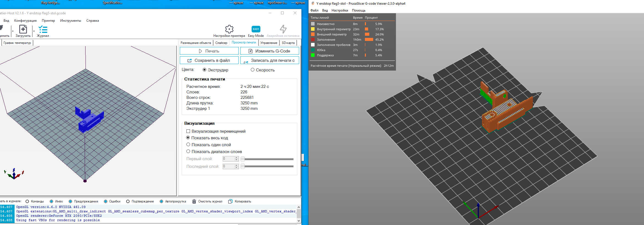Click Первый слой spinner arrows
This screenshot has height=225, width=644.
pos(236,159)
